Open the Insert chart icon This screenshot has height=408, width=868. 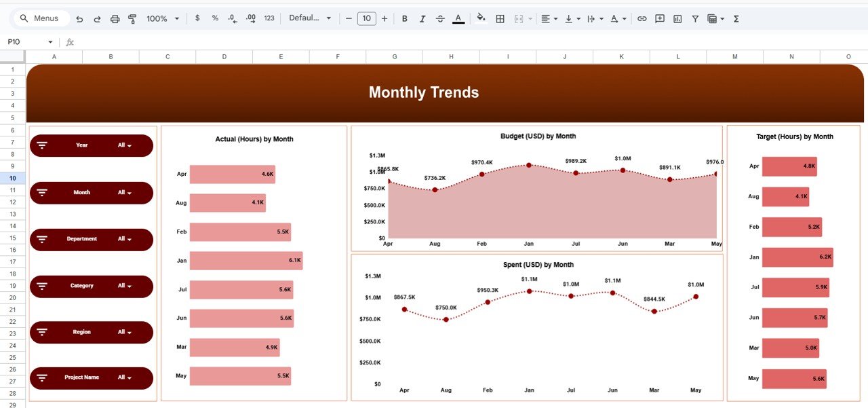pyautogui.click(x=677, y=18)
